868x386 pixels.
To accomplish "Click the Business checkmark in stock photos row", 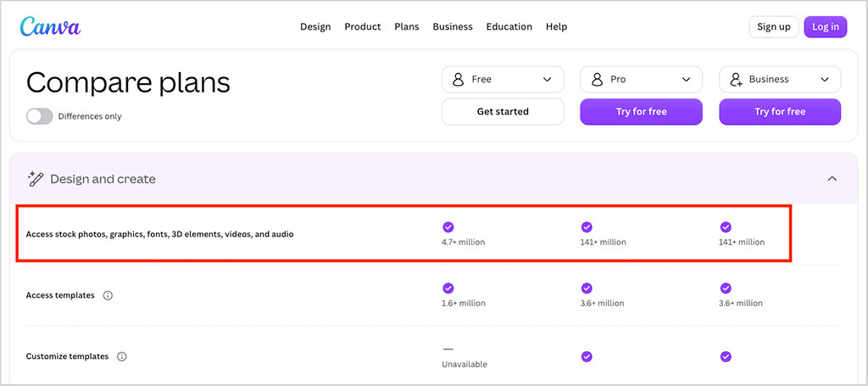I will pyautogui.click(x=726, y=227).
